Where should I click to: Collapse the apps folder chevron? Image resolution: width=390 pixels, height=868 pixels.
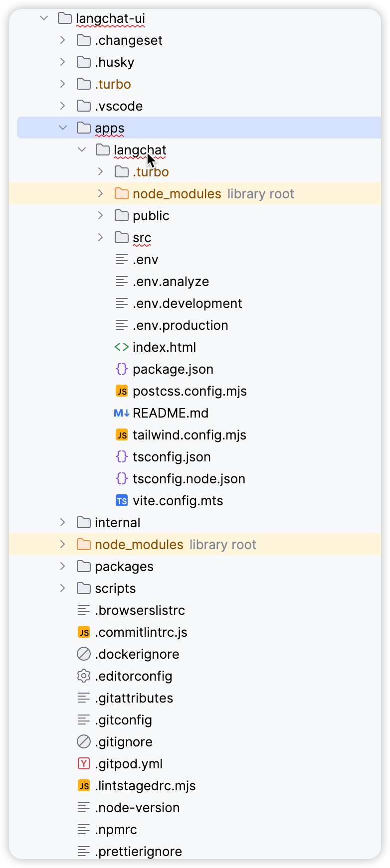(x=63, y=128)
